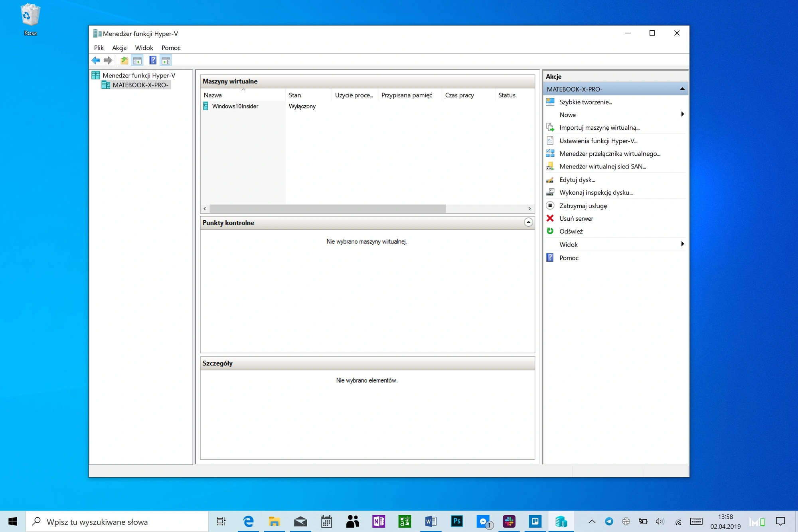
Task: Click the Użycie proce... column header
Action: pos(354,95)
